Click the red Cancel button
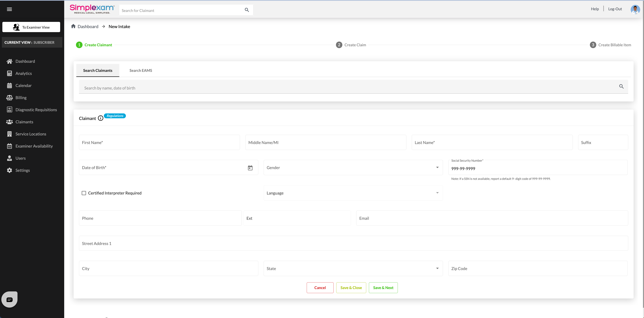 tap(320, 288)
